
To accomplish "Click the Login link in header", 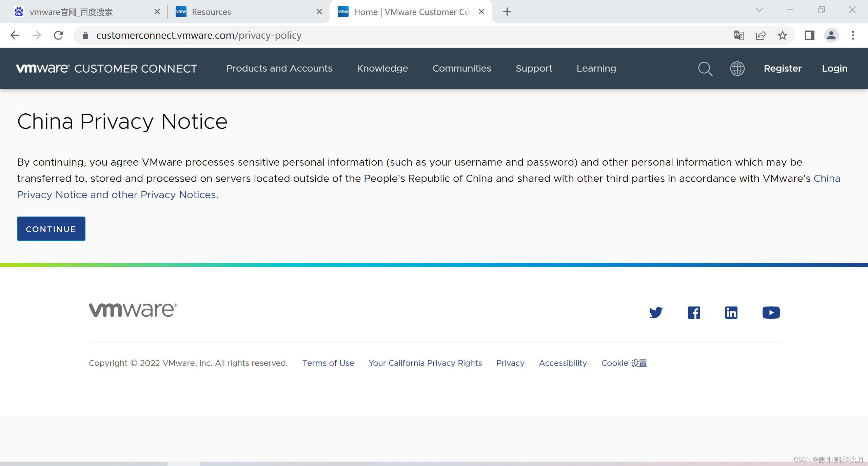I will [834, 69].
